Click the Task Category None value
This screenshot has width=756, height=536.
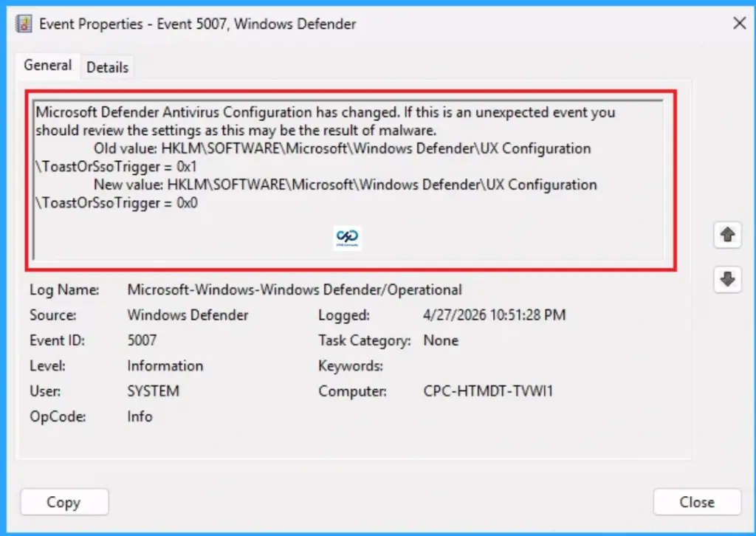point(441,340)
